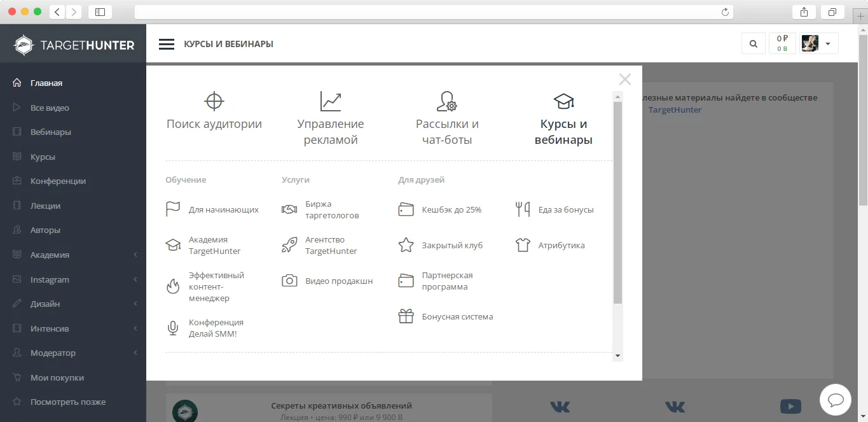Open the hamburger menu icon
The height and width of the screenshot is (422, 868).
(x=167, y=44)
